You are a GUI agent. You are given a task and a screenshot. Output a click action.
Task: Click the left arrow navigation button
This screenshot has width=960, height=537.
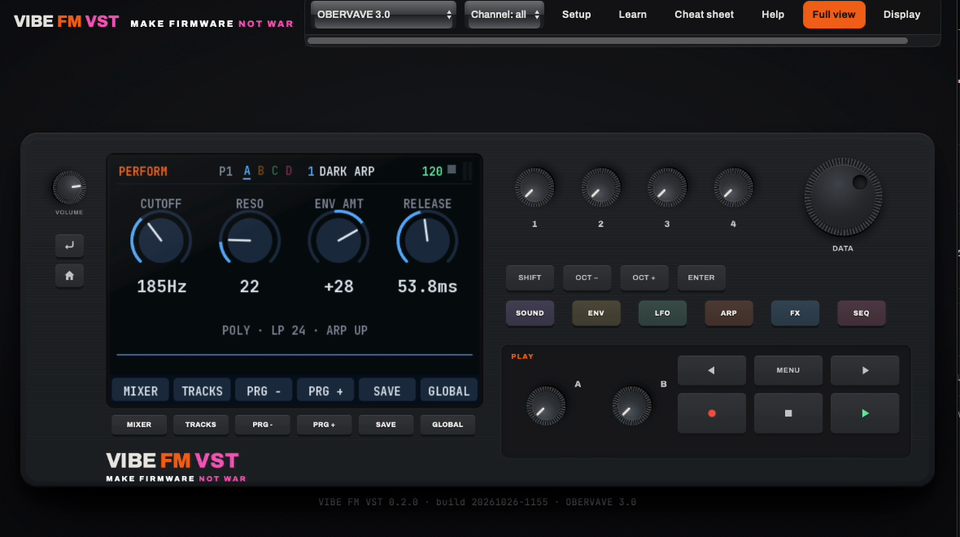coord(711,370)
